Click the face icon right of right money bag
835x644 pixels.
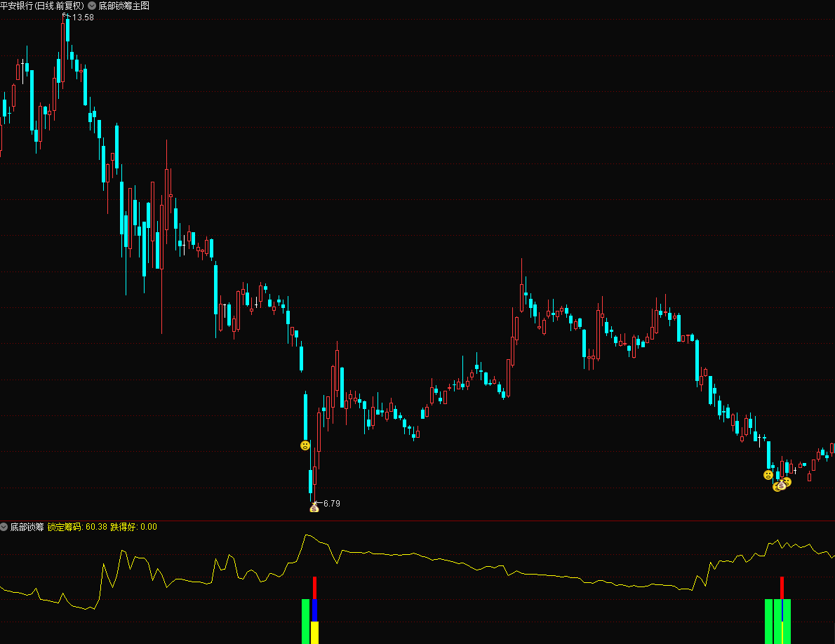point(787,482)
